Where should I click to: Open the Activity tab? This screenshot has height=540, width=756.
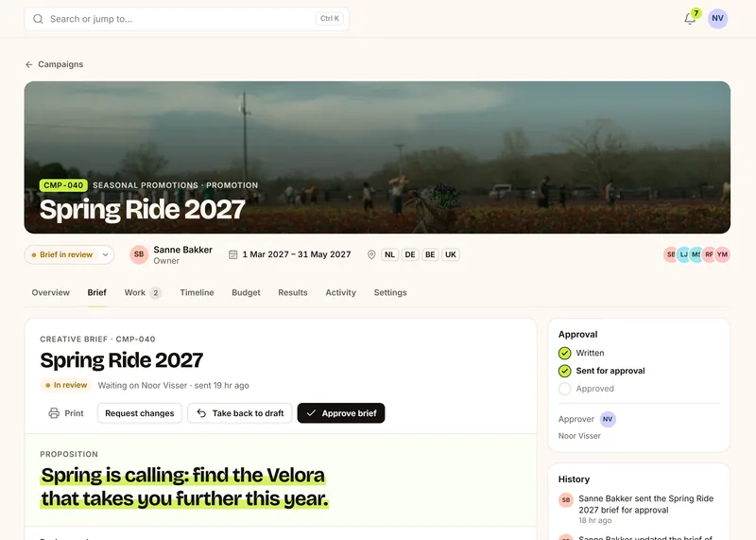(x=340, y=292)
